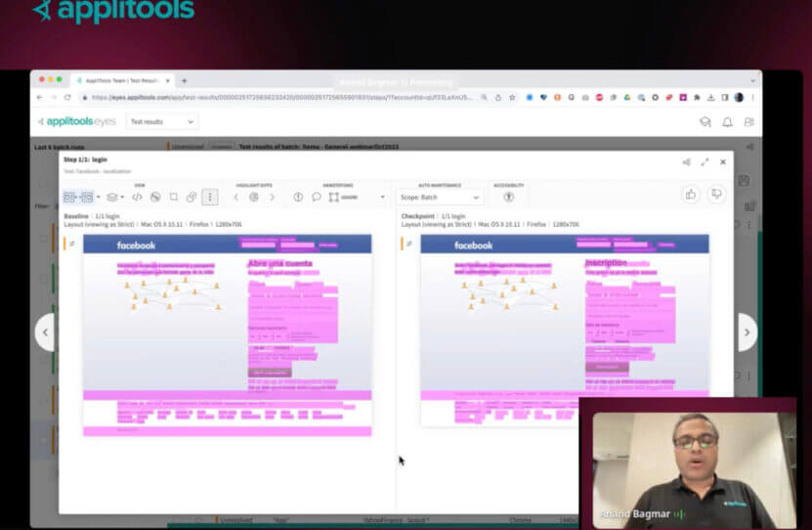Screen dimensions: 812x530
Task: Go to the previous step with the left arrow
Action: [x=46, y=332]
